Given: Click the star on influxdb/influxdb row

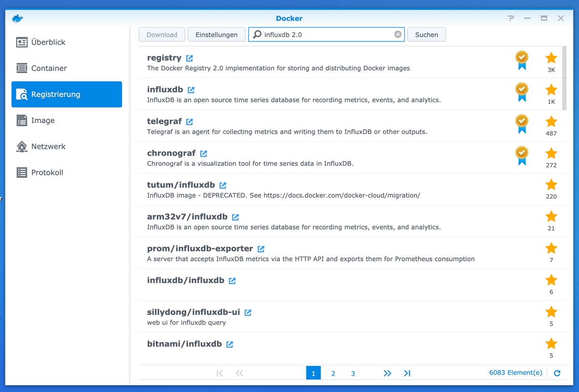Looking at the screenshot, I should tap(551, 280).
